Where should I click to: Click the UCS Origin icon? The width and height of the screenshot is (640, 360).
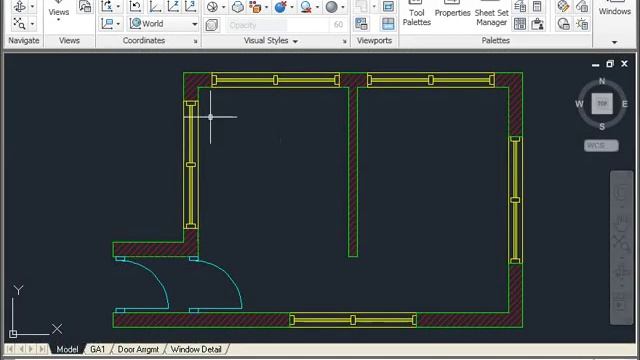tap(155, 6)
